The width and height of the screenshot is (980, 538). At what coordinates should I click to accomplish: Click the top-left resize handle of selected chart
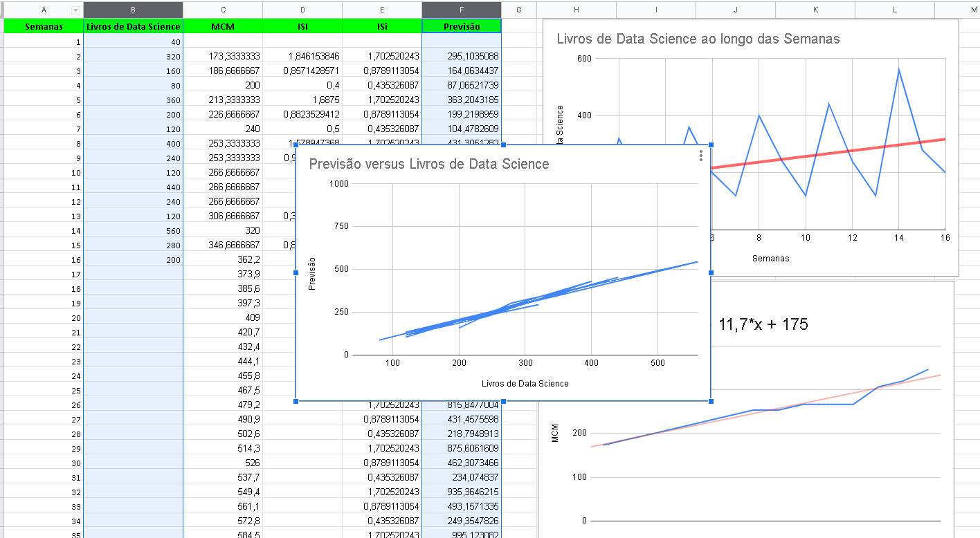296,145
